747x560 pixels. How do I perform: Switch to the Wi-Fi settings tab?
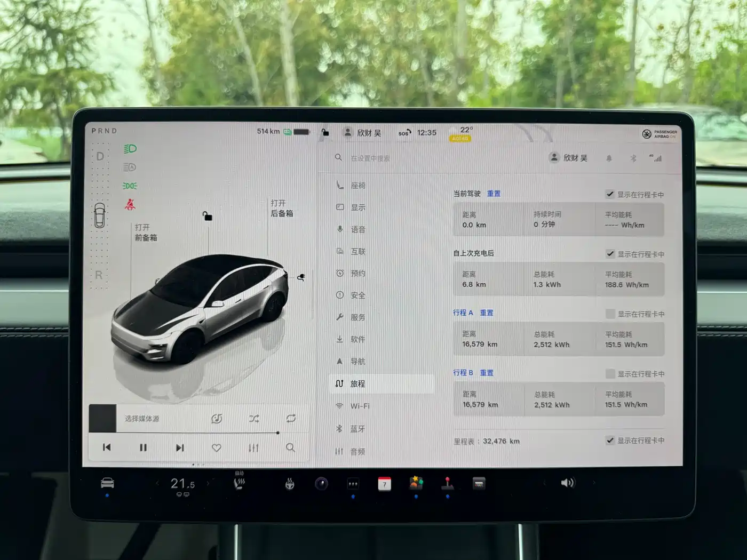point(360,405)
